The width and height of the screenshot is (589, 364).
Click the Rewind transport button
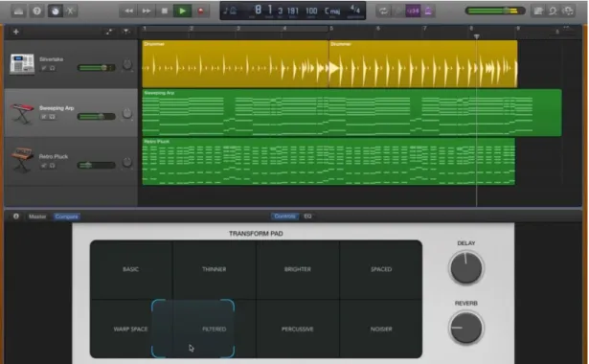coord(128,11)
